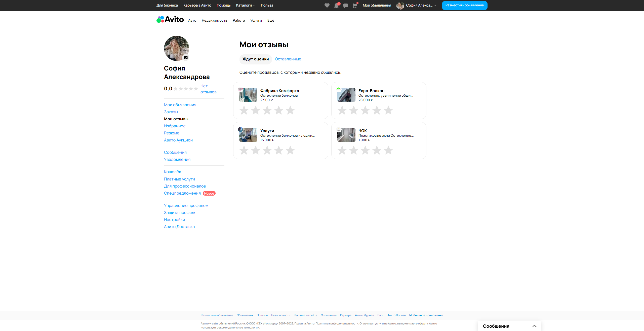644x331 pixels.
Task: Click Разместить объявление button
Action: tap(465, 5)
